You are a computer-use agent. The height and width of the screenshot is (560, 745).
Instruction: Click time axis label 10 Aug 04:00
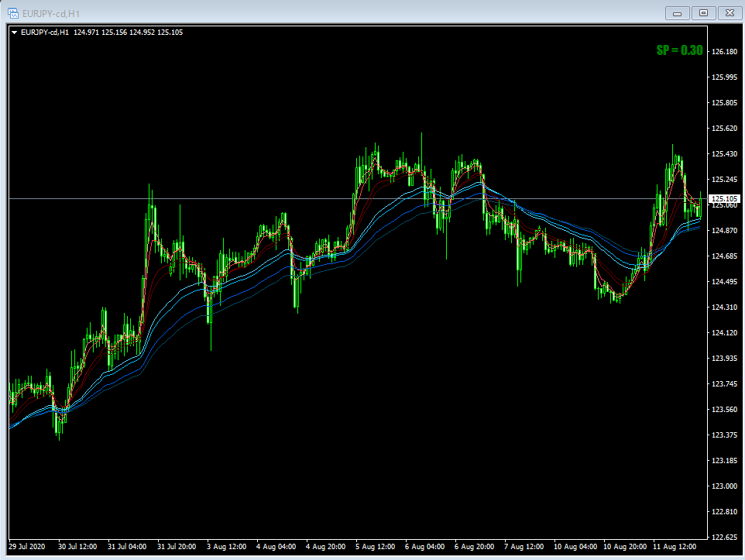point(575,547)
